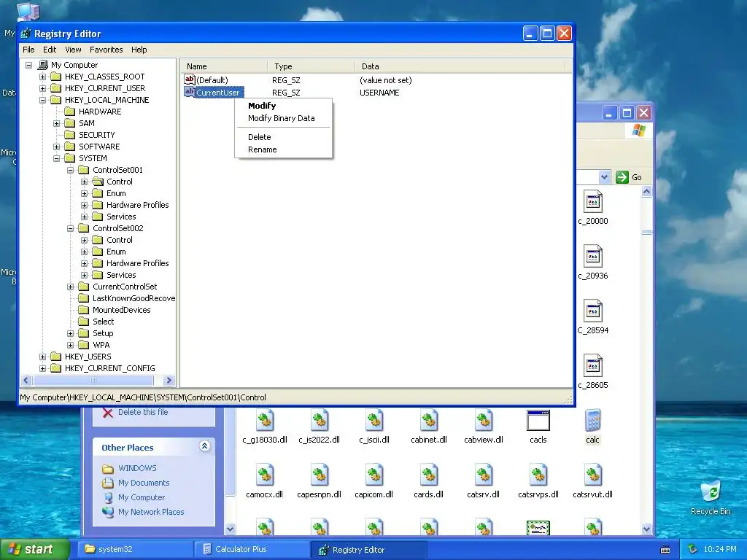Select the cacls program icon
Screen dimensions: 747x560
pyautogui.click(x=538, y=421)
